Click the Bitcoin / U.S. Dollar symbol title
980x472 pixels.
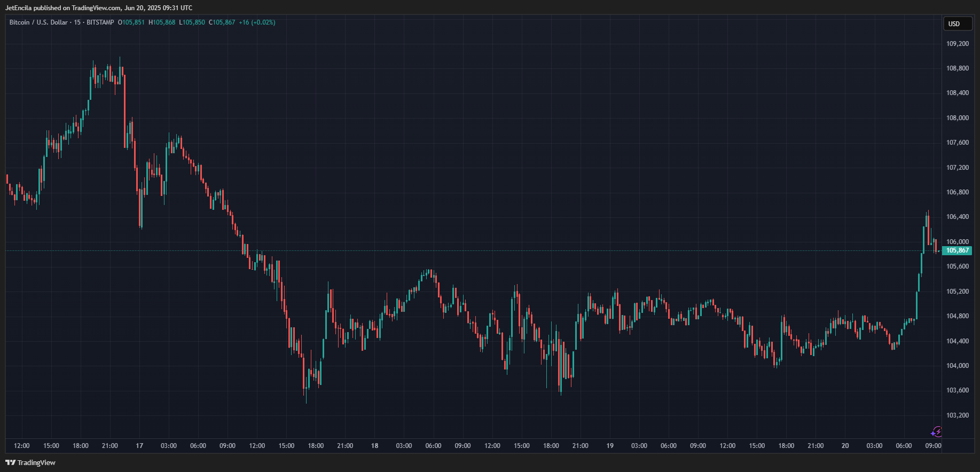(38, 22)
